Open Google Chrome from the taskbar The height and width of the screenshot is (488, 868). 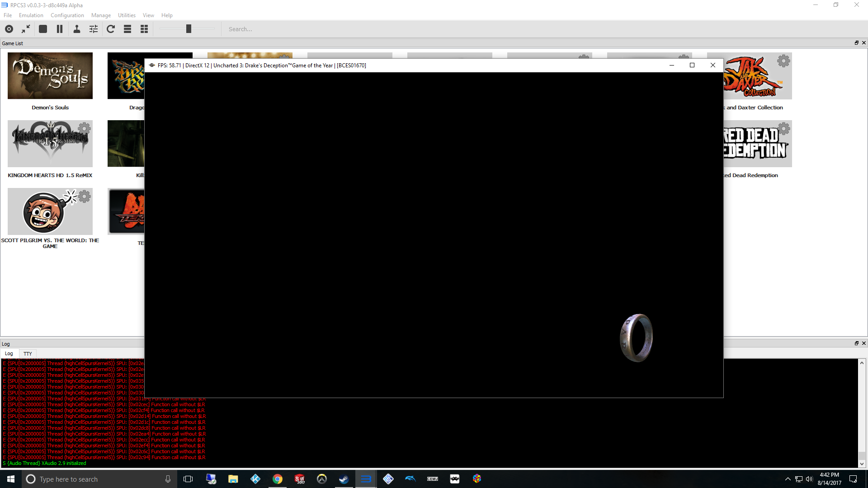277,479
